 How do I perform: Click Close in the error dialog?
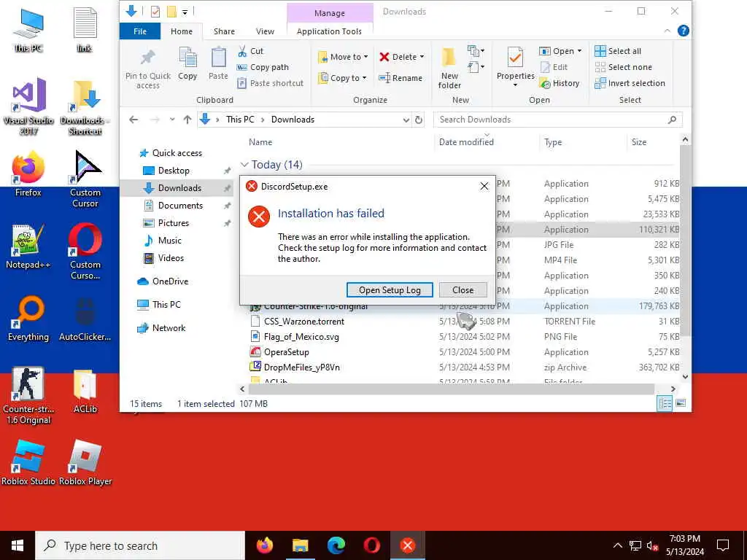tap(463, 290)
